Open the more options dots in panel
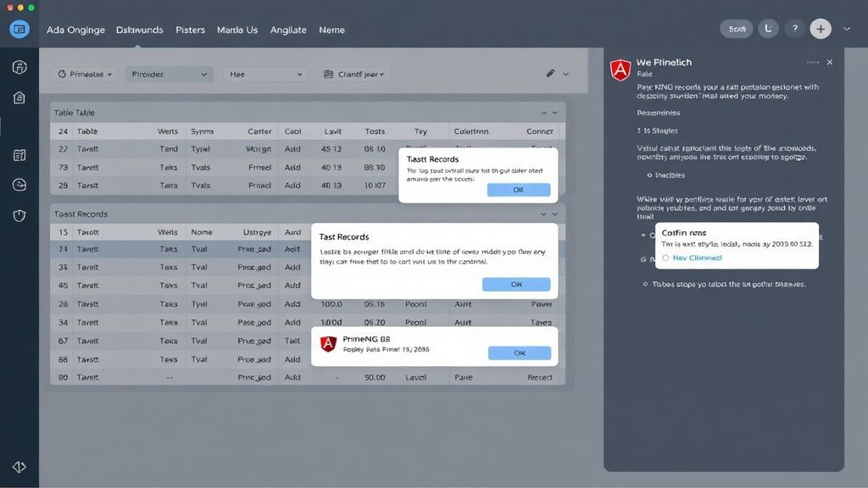Image resolution: width=868 pixels, height=488 pixels. [x=813, y=63]
